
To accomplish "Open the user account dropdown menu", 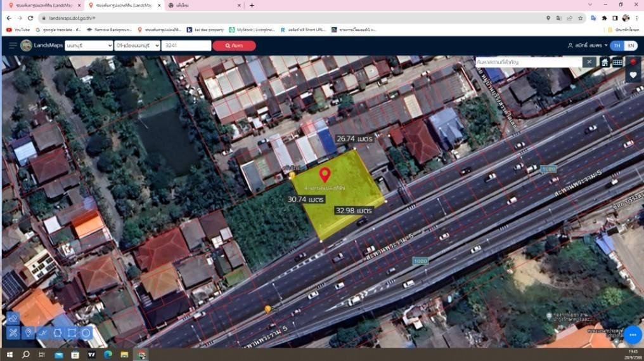I will 588,46.
